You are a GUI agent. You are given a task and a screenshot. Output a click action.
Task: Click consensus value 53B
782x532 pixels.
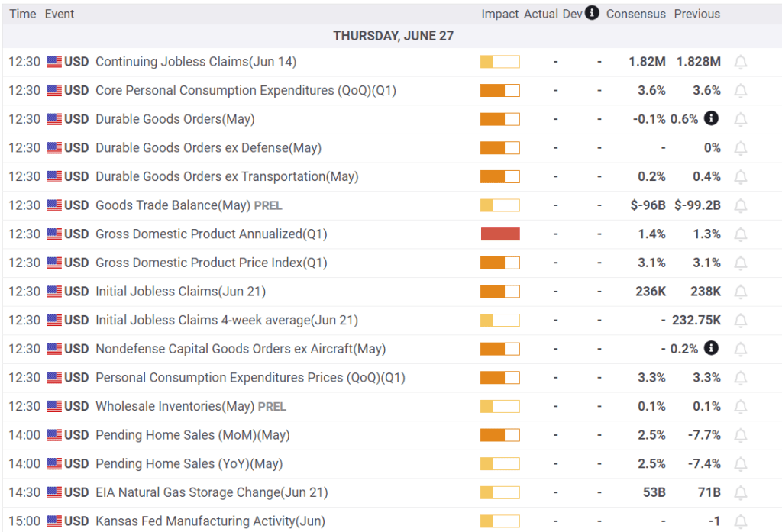654,492
